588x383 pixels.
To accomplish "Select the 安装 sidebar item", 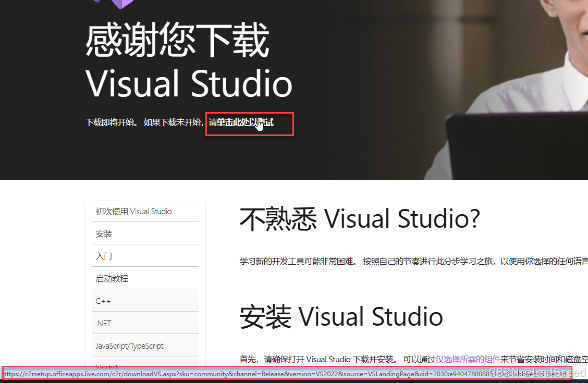I will [x=145, y=233].
